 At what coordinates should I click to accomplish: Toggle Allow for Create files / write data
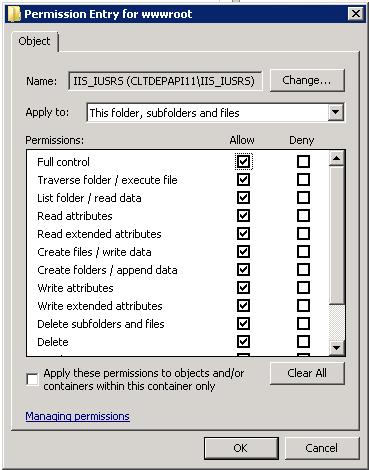243,252
